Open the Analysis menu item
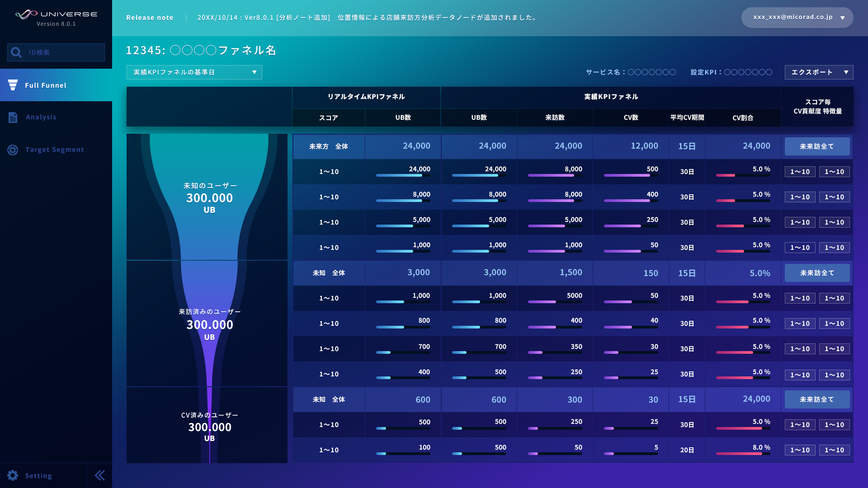This screenshot has width=868, height=488. click(x=41, y=117)
